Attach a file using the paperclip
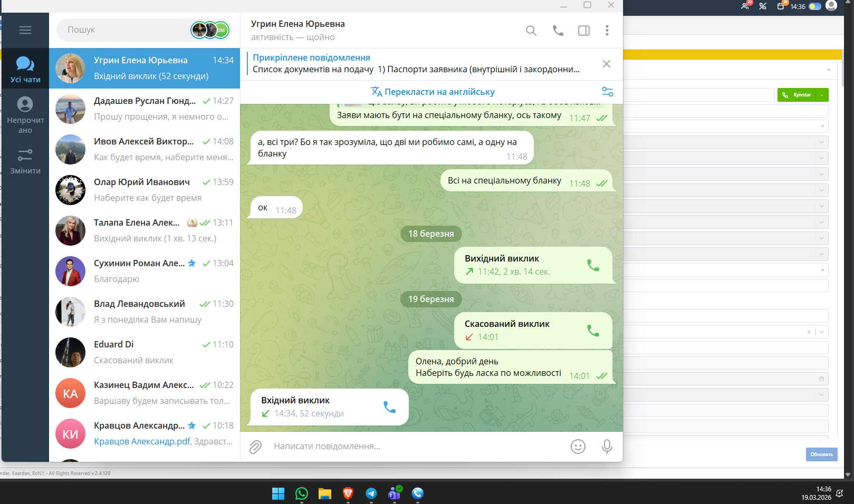Image resolution: width=854 pixels, height=504 pixels. pyautogui.click(x=255, y=447)
